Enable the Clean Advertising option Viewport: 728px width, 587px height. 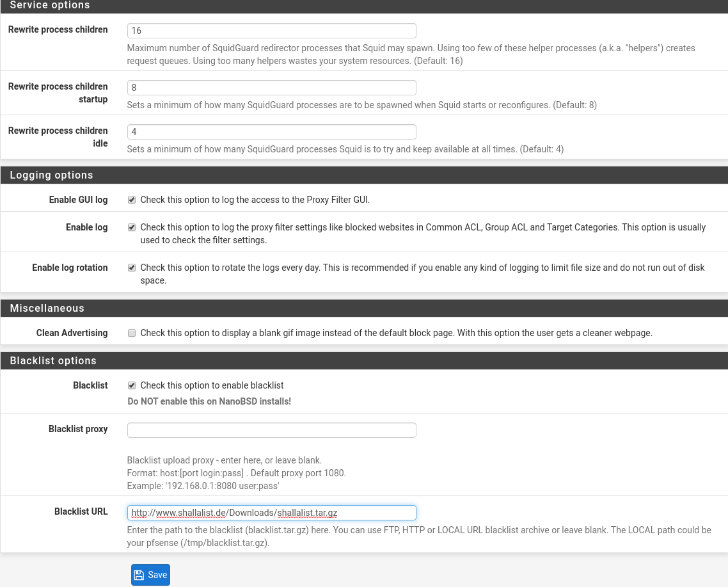[x=132, y=332]
